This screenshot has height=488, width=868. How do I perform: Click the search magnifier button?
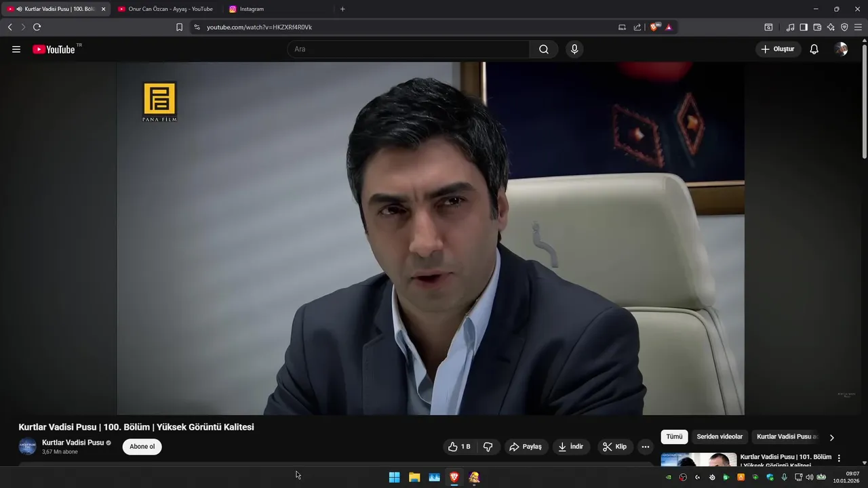[x=544, y=49]
